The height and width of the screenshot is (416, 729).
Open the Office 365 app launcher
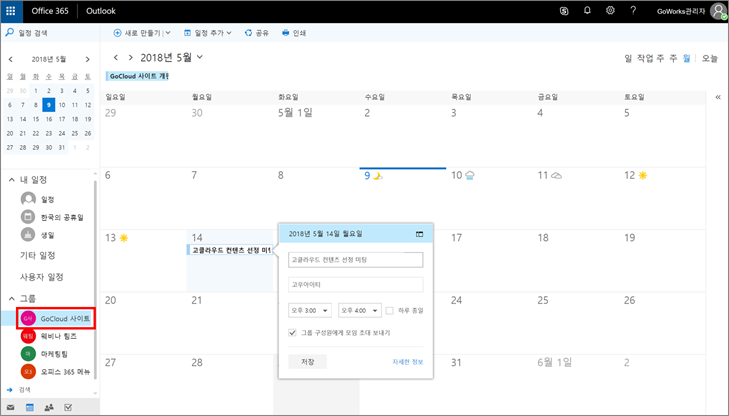click(12, 11)
